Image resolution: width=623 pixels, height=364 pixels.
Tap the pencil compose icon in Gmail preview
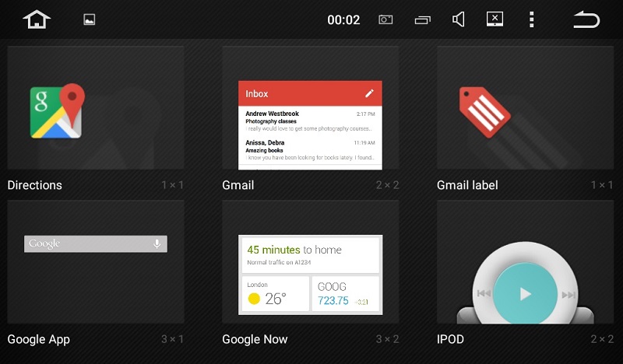click(x=369, y=93)
